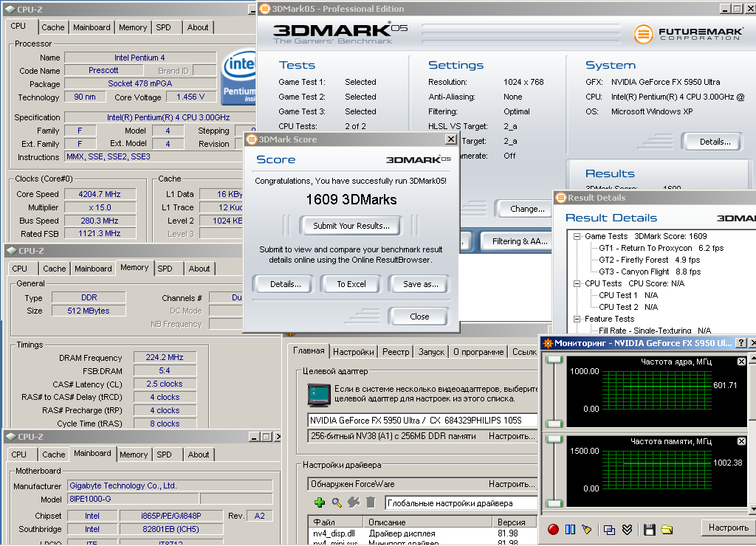756x546 pixels.
Task: Add a driver profile with green plus
Action: point(320,502)
